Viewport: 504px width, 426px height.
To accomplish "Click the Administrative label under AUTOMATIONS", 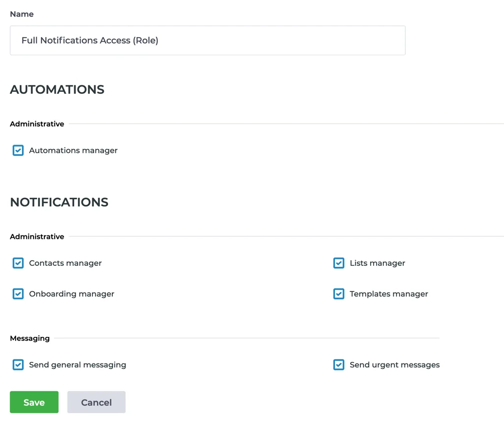I will coord(37,124).
